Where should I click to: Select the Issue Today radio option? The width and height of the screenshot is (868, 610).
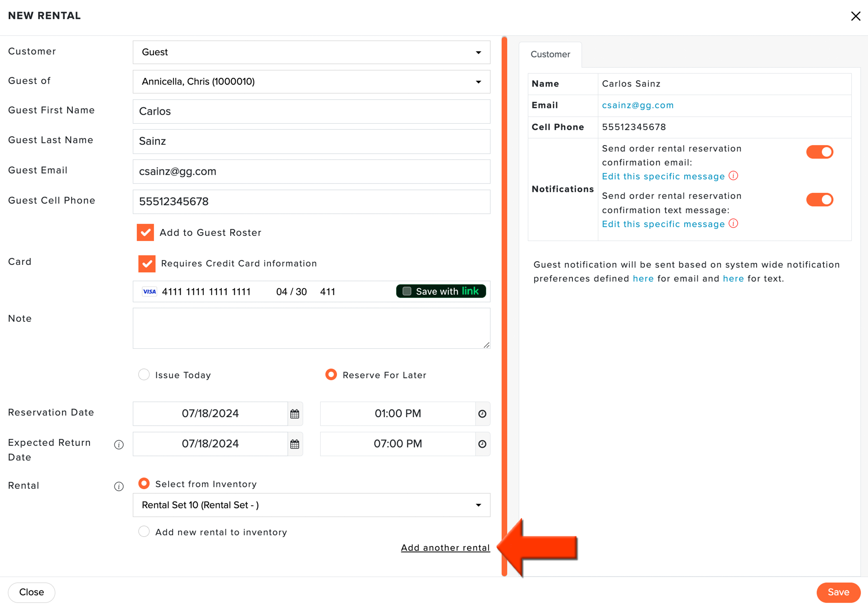click(x=144, y=375)
